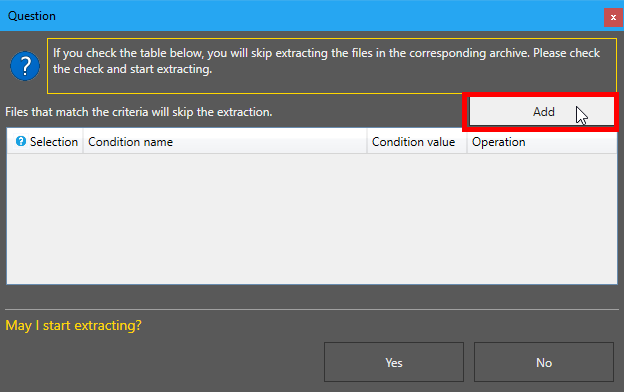The height and width of the screenshot is (392, 624).
Task: Click the yellow-bordered instruction message box
Action: 332,66
